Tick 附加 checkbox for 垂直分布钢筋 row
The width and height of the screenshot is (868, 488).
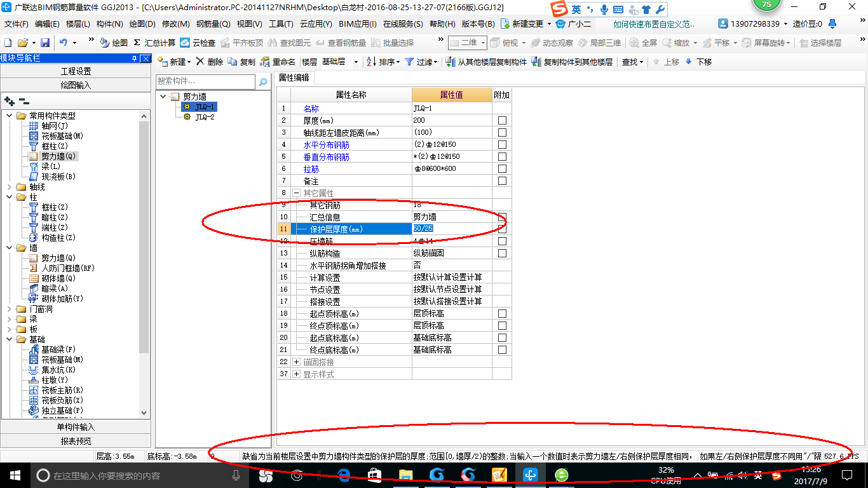tap(502, 156)
